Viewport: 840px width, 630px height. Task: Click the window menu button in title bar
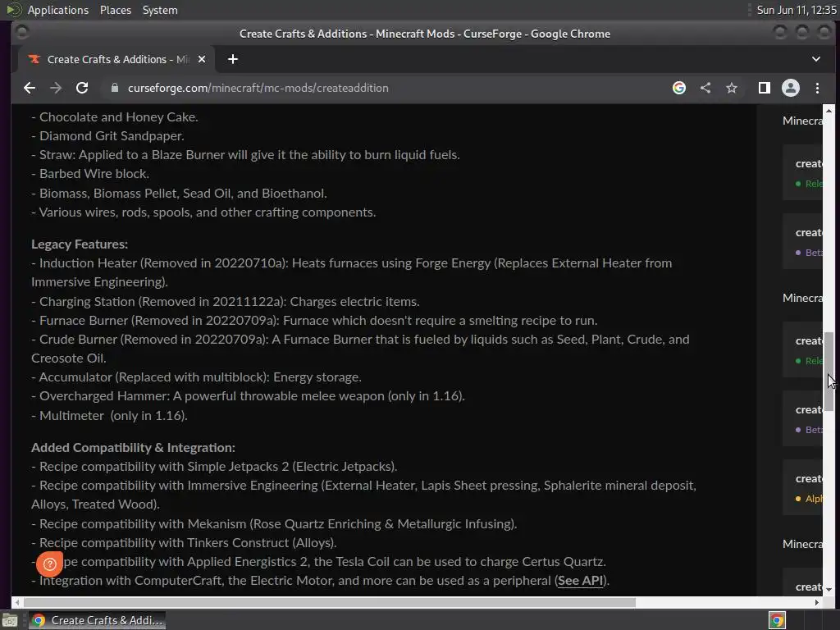click(21, 33)
